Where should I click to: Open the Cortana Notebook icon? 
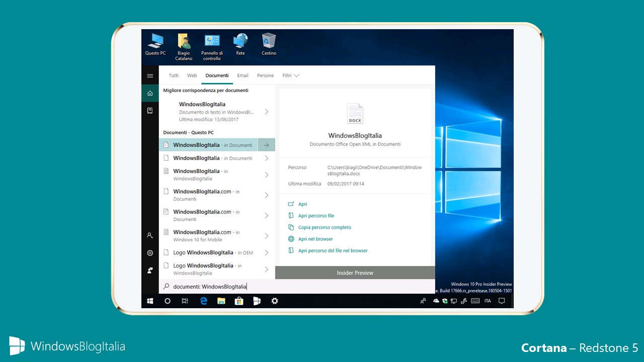coord(150,110)
